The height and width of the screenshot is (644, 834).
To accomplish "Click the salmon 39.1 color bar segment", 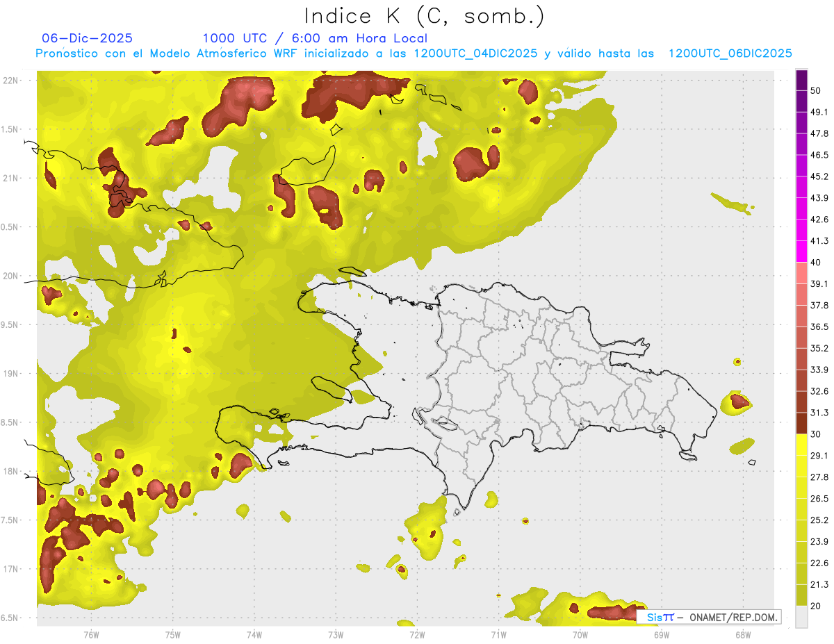I will (801, 273).
